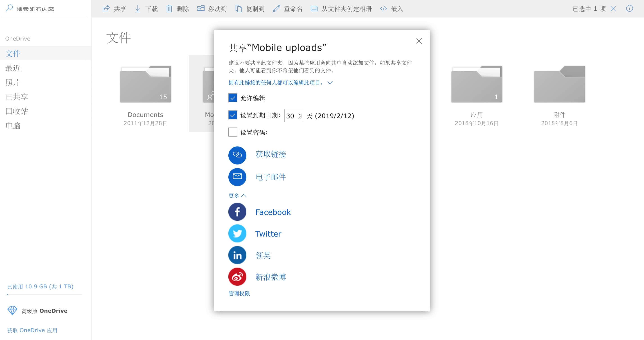Click the Documents folder name
The image size is (644, 340).
[x=146, y=115]
